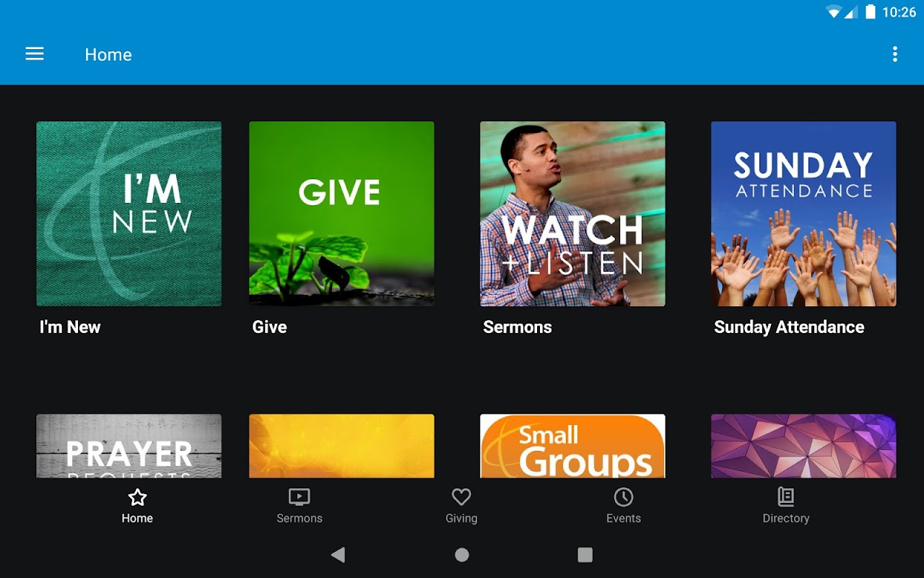Open the plain yellow tile

click(x=341, y=446)
